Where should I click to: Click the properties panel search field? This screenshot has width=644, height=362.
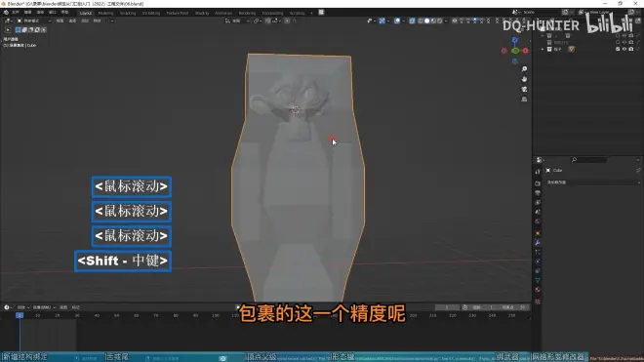click(588, 159)
